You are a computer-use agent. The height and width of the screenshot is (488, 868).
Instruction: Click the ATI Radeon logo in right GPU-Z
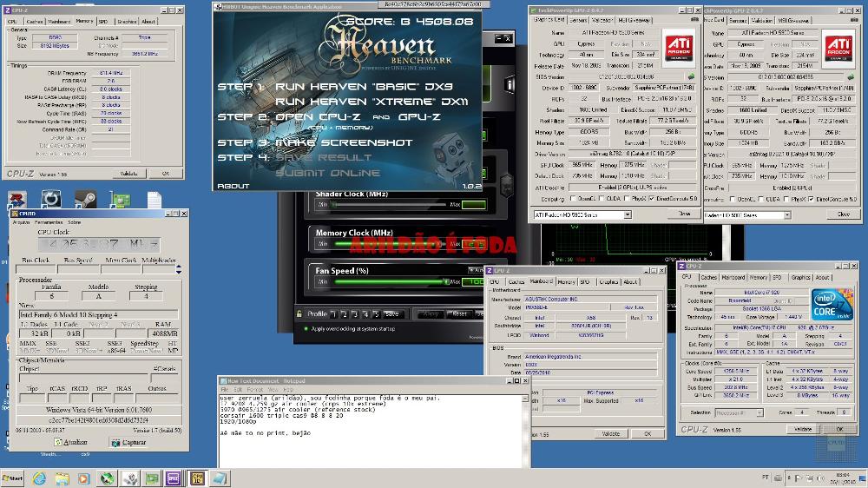[839, 48]
